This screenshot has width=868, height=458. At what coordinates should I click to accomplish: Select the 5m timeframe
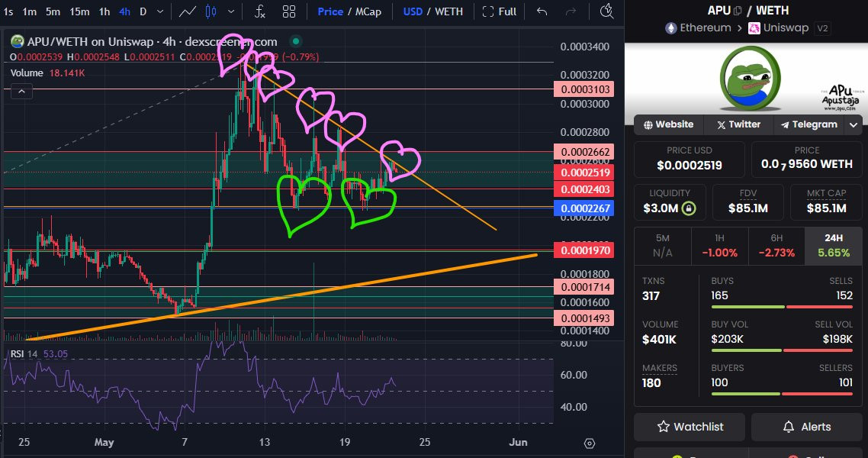[x=53, y=11]
